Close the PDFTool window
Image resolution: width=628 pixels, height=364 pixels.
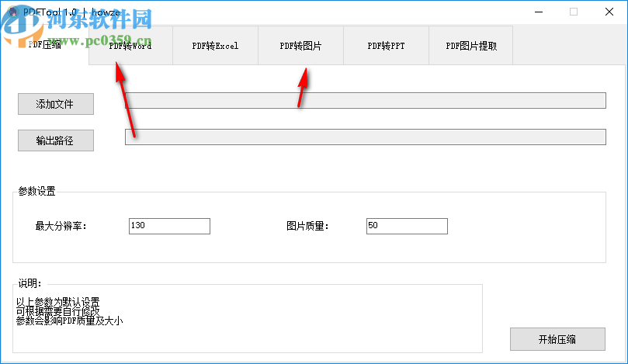pos(609,12)
